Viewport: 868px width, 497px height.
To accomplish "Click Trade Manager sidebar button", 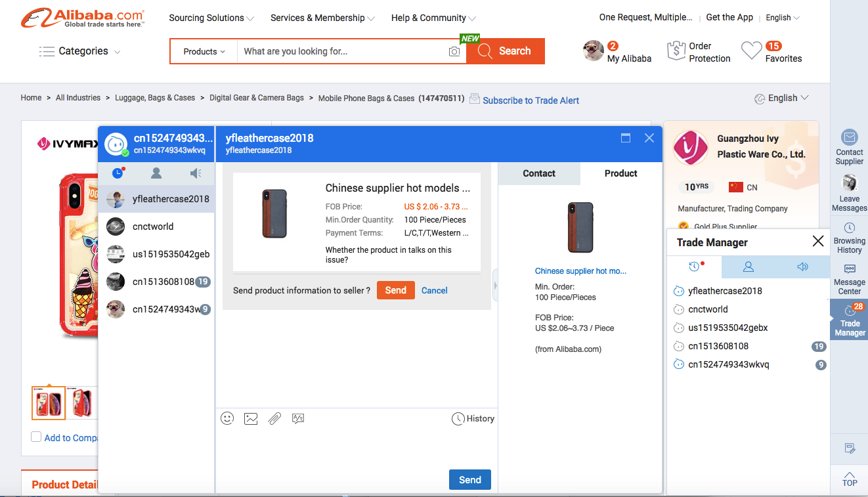I will pos(850,320).
